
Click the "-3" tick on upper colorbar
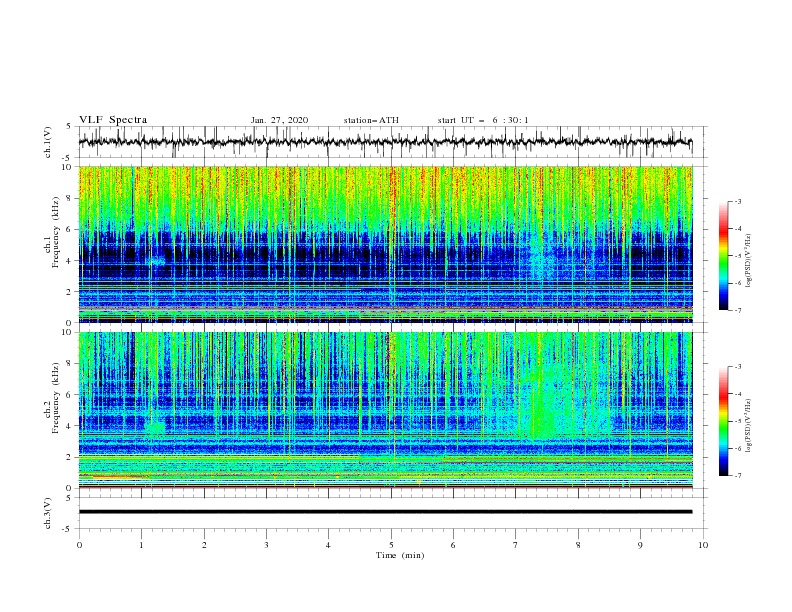(737, 201)
